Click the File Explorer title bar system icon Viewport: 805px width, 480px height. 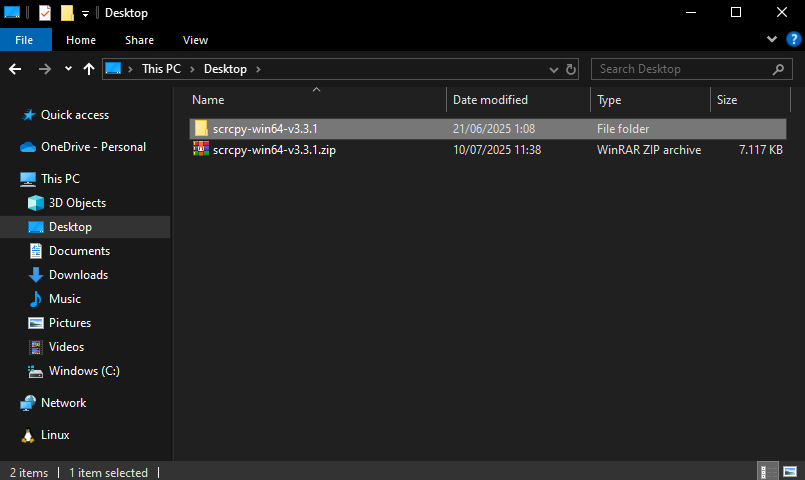coord(12,12)
